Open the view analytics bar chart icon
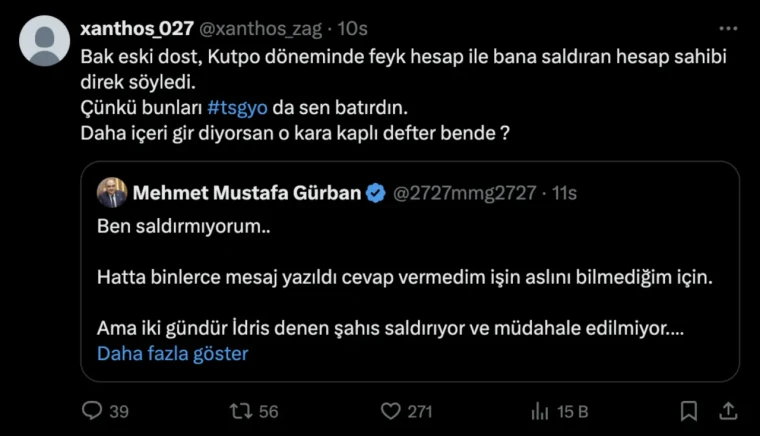The height and width of the screenshot is (436, 760). [x=541, y=411]
